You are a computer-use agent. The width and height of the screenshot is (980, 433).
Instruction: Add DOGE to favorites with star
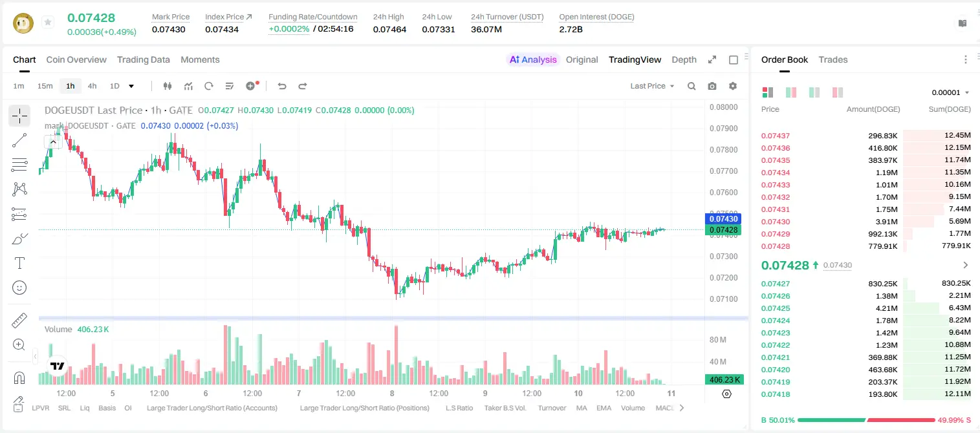48,23
